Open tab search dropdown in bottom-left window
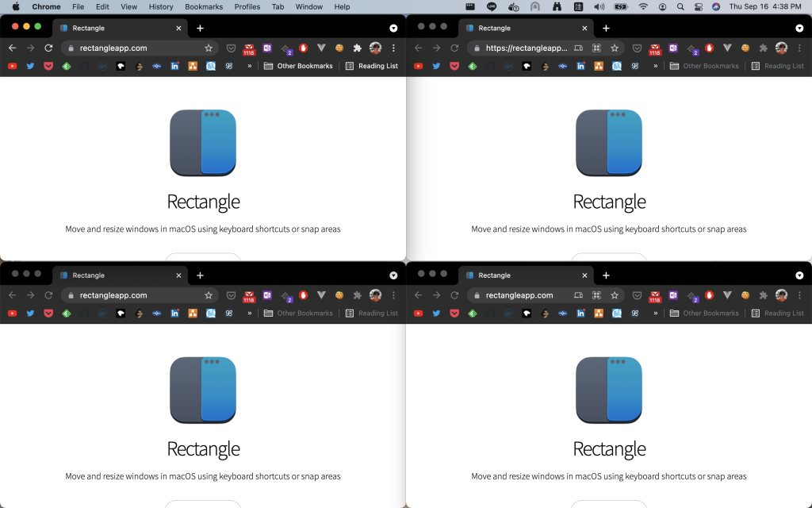This screenshot has height=508, width=812. (393, 275)
